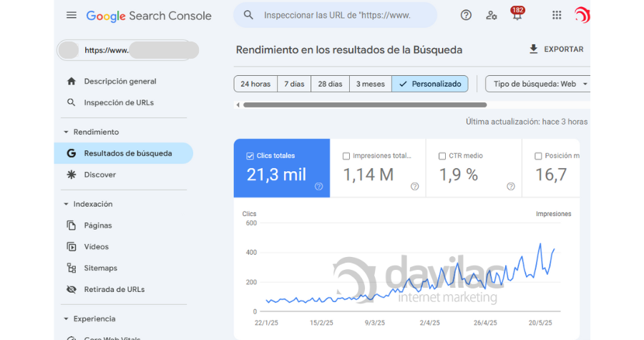Click the Vídeos play icon
This screenshot has width=644, height=340.
click(72, 247)
